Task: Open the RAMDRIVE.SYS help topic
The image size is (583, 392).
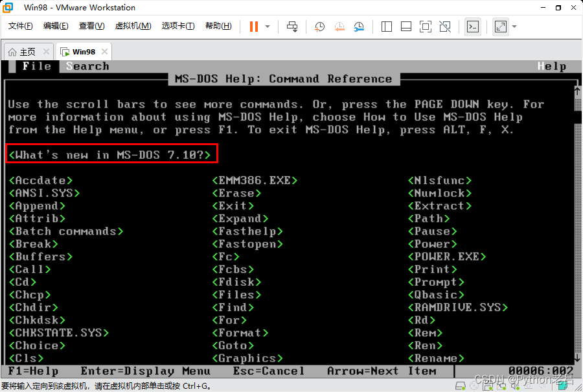Action: [458, 307]
